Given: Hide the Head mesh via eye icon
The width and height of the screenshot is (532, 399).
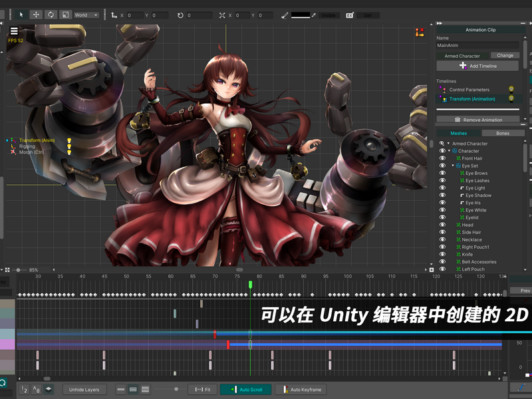Looking at the screenshot, I should coord(442,225).
